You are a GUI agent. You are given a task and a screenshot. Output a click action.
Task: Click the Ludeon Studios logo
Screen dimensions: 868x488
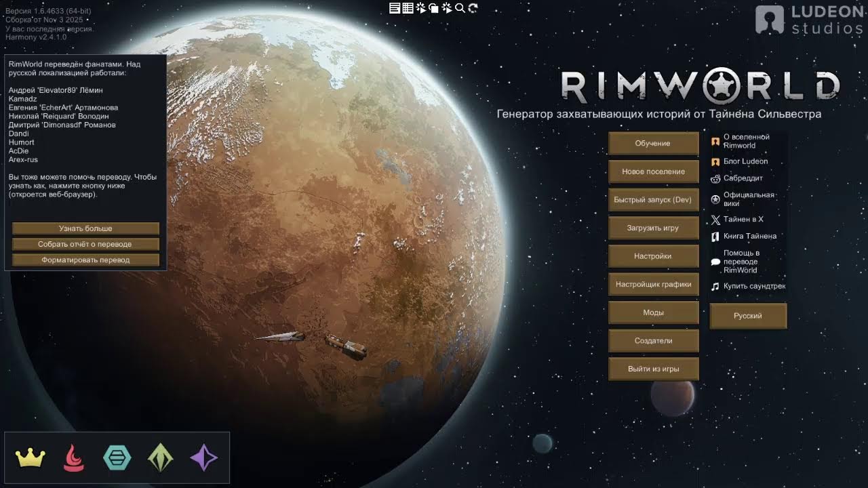pos(809,19)
